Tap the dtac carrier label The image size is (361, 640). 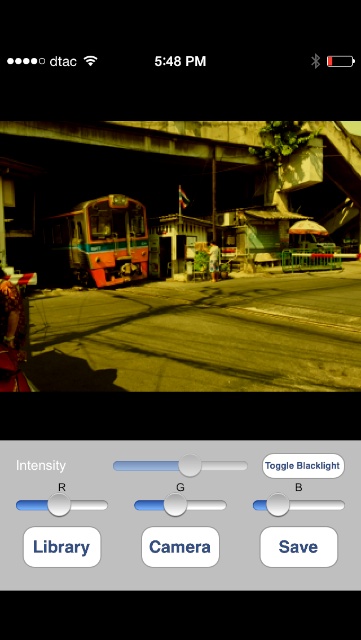pyautogui.click(x=63, y=61)
